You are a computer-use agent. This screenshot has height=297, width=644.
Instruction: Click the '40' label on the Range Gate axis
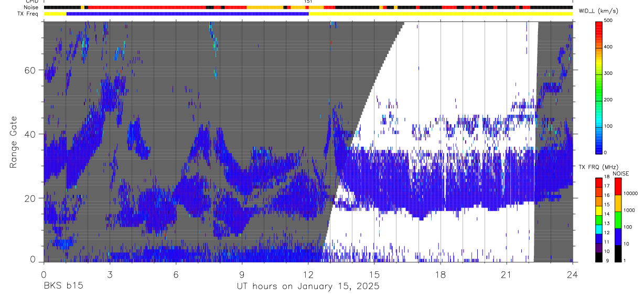click(x=31, y=134)
